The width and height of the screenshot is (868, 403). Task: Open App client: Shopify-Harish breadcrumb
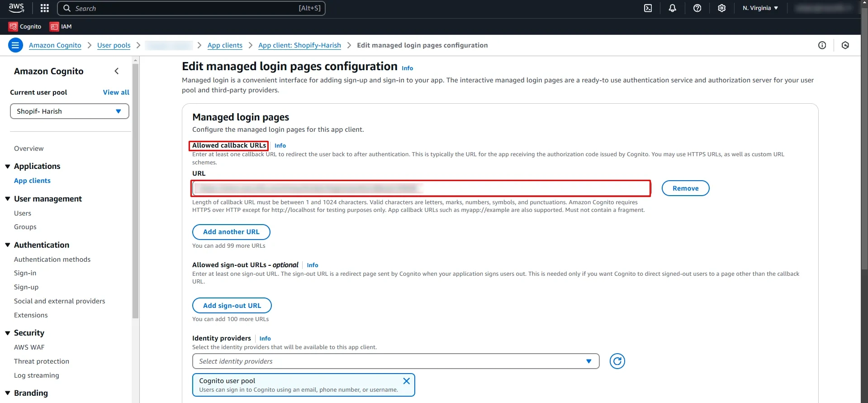[x=299, y=45]
